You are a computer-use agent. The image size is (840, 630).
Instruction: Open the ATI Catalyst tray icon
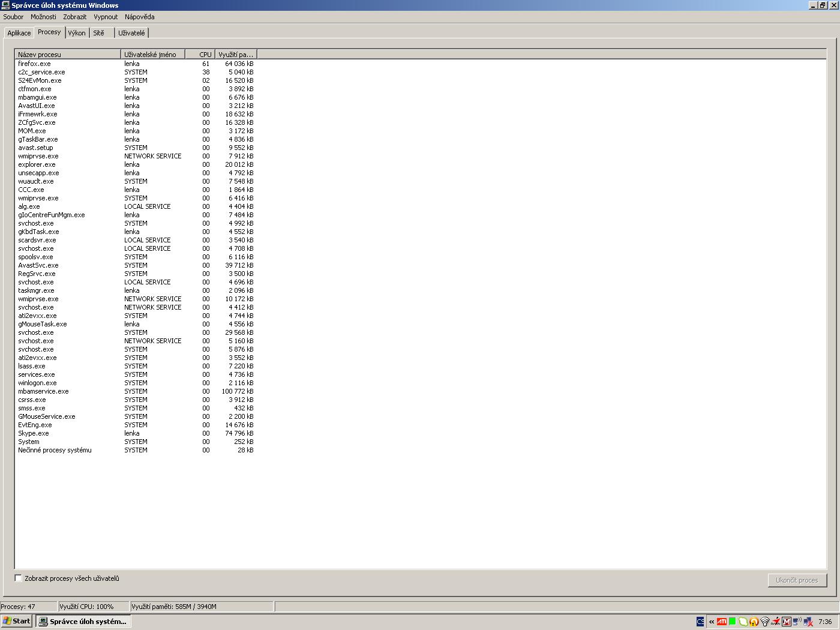[722, 622]
